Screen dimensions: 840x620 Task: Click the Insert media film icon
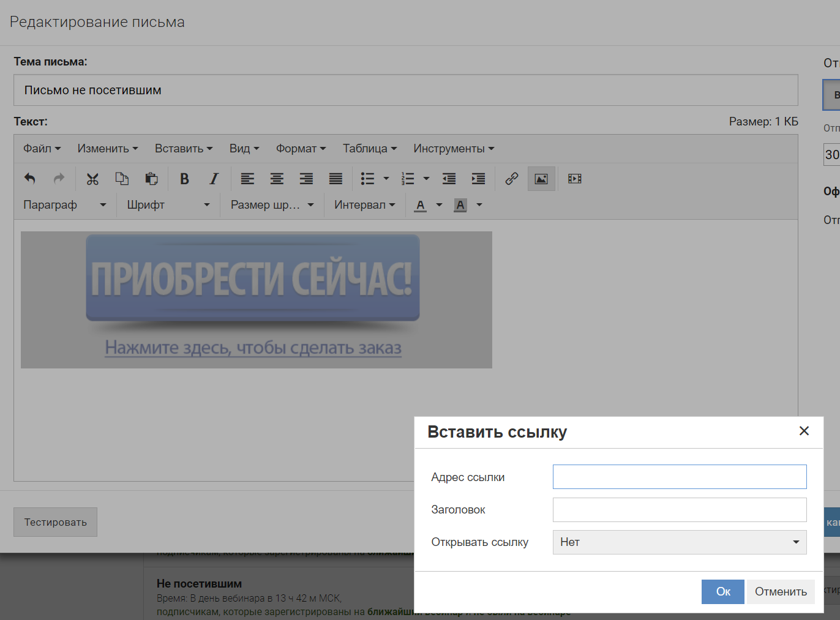click(574, 179)
